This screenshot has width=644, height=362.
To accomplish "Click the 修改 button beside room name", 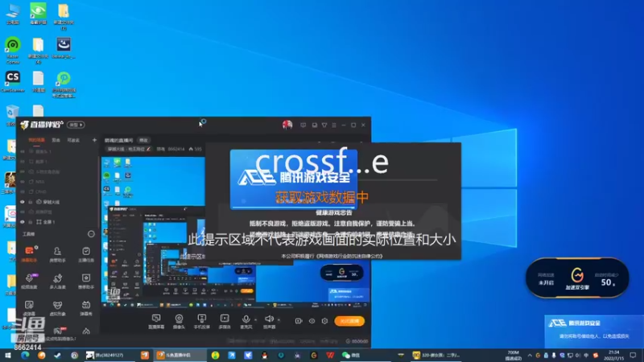I will pyautogui.click(x=143, y=140).
